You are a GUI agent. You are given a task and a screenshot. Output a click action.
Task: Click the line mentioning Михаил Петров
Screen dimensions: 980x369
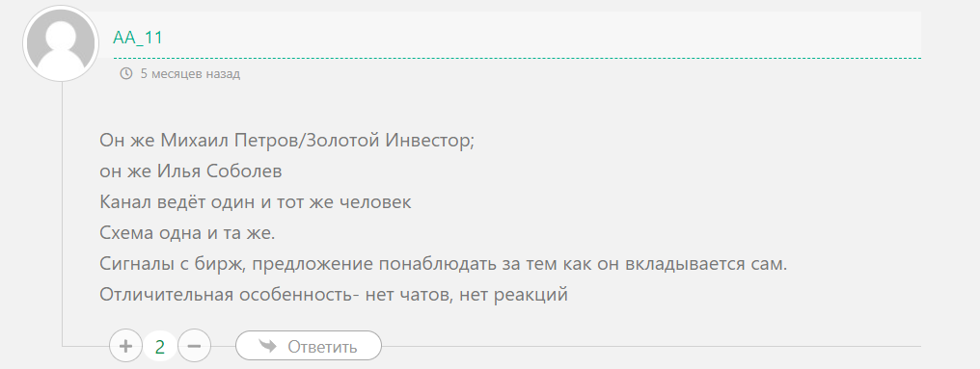[287, 141]
